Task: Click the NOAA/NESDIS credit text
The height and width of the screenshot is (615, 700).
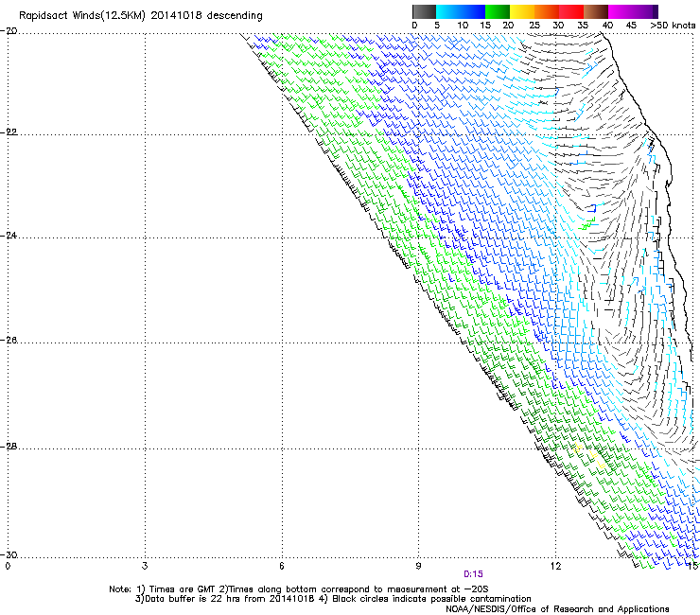Action: pyautogui.click(x=557, y=609)
